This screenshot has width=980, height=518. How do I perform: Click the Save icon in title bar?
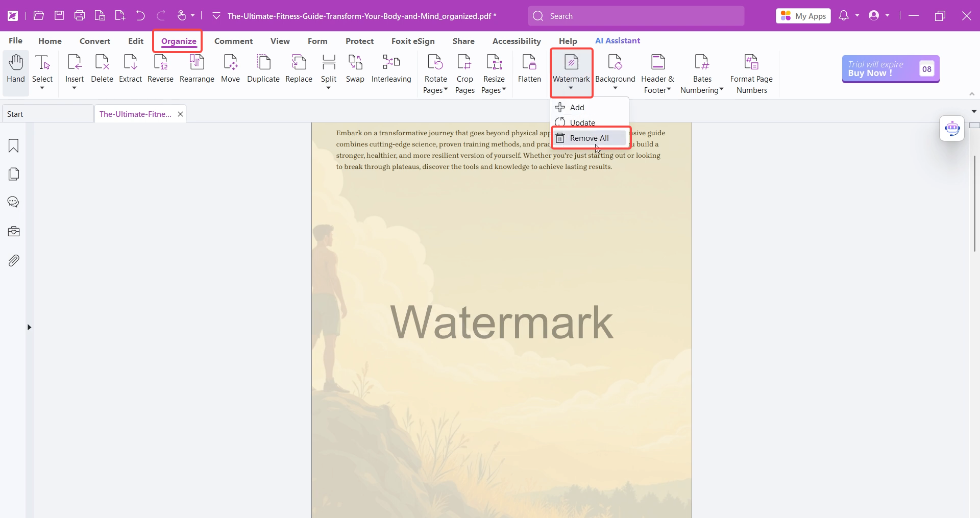tap(59, 16)
